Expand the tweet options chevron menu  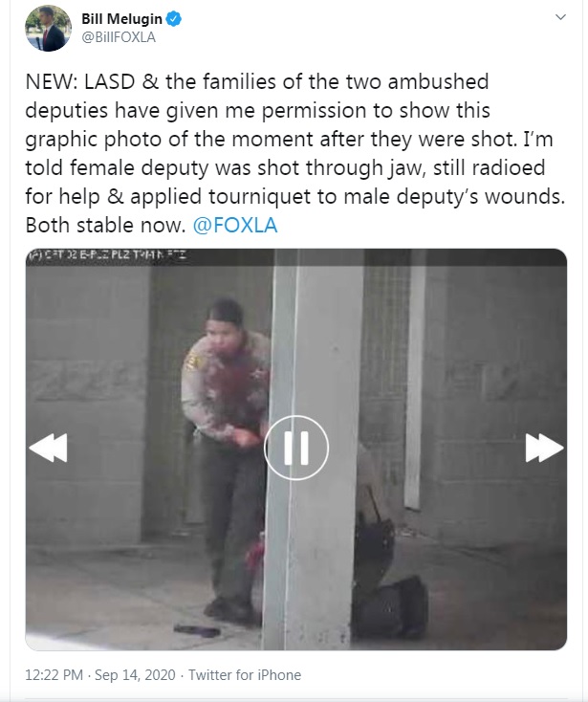(560, 17)
